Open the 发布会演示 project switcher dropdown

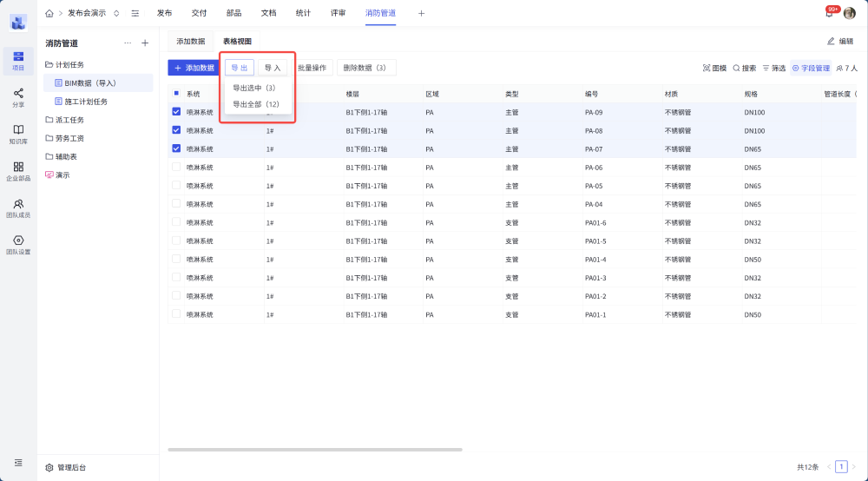click(x=116, y=13)
